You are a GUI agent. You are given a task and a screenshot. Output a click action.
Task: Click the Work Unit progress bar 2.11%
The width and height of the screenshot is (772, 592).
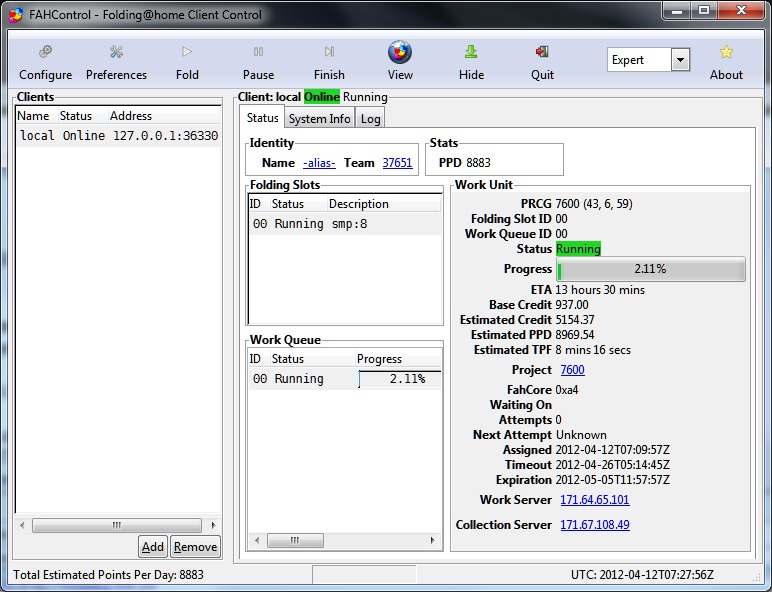click(x=650, y=269)
